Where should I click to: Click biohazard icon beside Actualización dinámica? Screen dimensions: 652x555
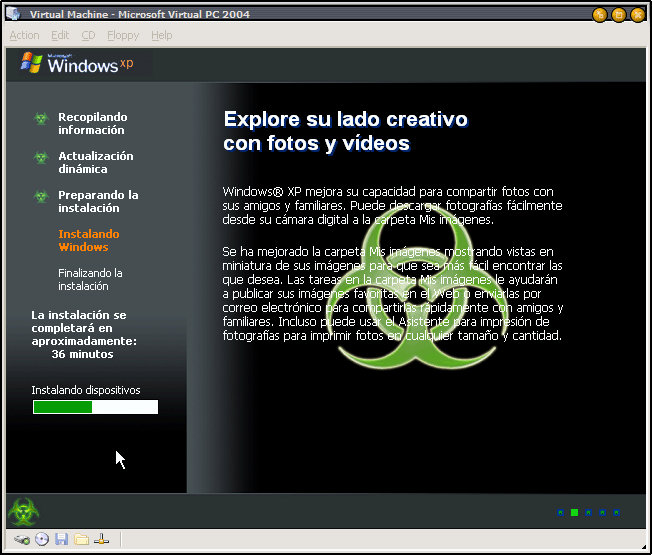tap(41, 158)
